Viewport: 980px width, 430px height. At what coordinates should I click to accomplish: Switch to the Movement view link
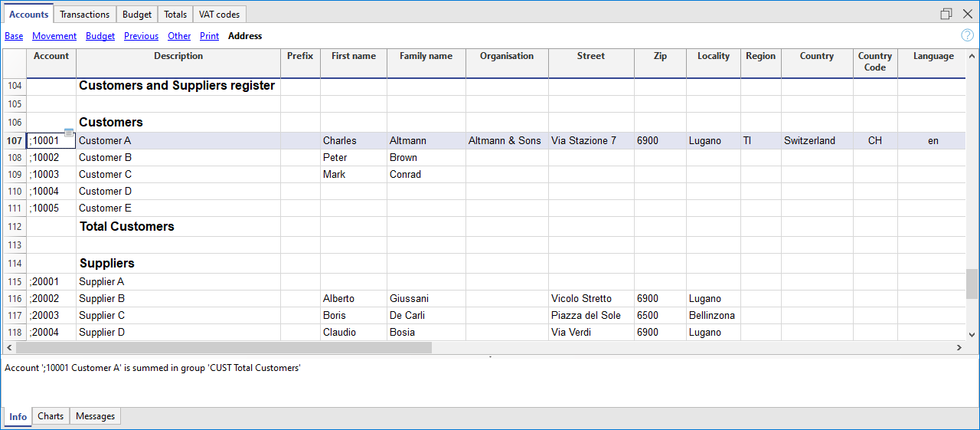[54, 36]
